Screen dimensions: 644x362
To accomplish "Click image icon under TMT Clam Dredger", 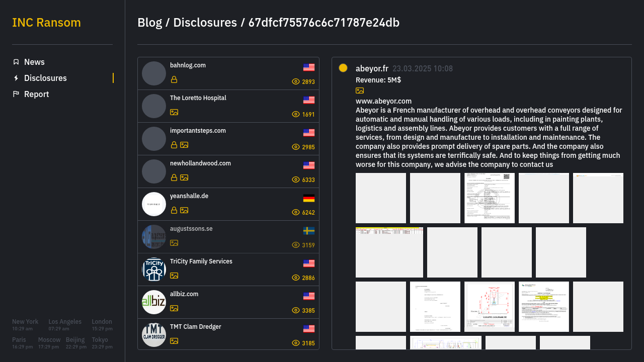I will pyautogui.click(x=174, y=341).
